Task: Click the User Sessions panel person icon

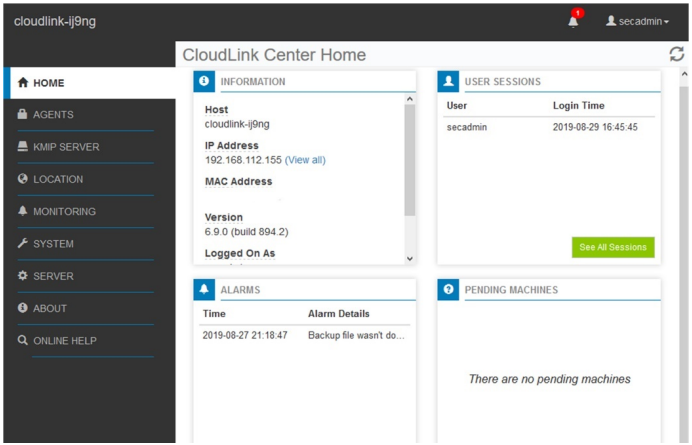Action: [x=448, y=81]
